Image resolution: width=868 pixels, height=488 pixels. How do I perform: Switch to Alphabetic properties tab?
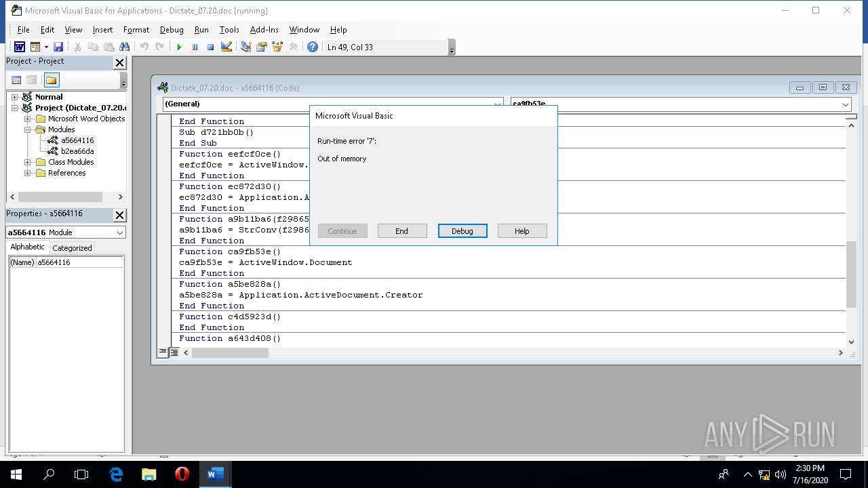click(x=27, y=247)
